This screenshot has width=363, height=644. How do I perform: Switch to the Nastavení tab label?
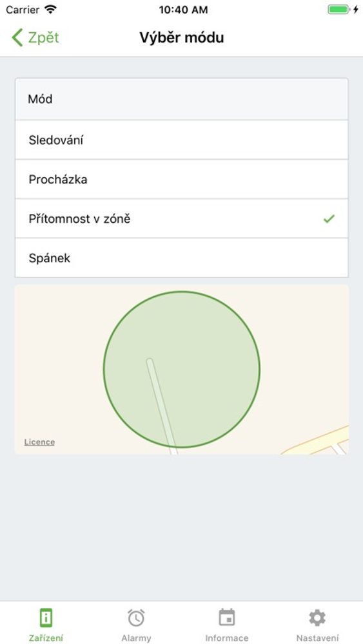[317, 638]
